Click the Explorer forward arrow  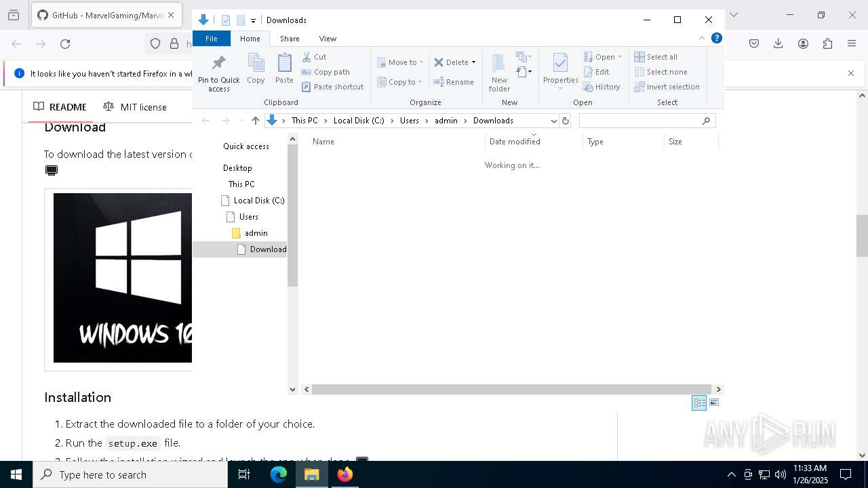225,121
